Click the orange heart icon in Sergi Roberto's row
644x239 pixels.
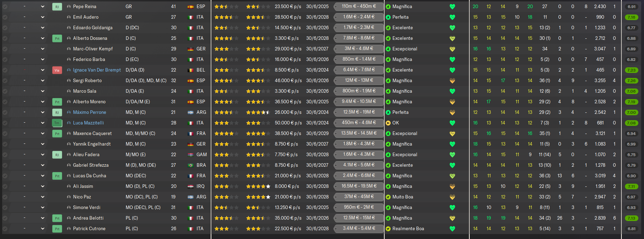coord(452,81)
